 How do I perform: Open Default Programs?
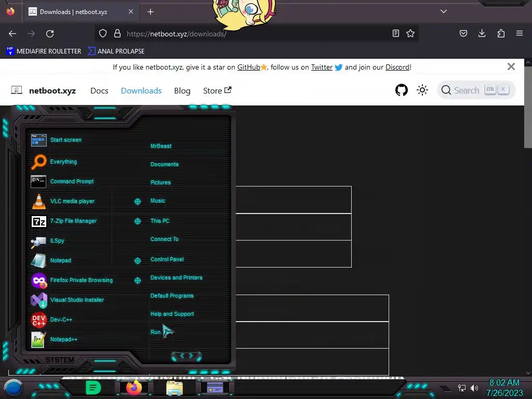(171, 296)
